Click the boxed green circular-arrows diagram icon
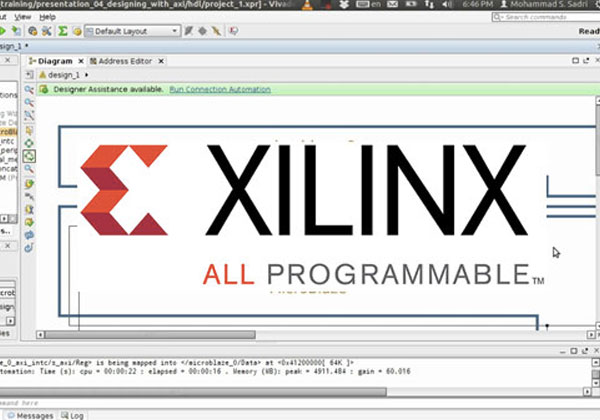Viewport: 600px width, 420px height. coord(29,156)
